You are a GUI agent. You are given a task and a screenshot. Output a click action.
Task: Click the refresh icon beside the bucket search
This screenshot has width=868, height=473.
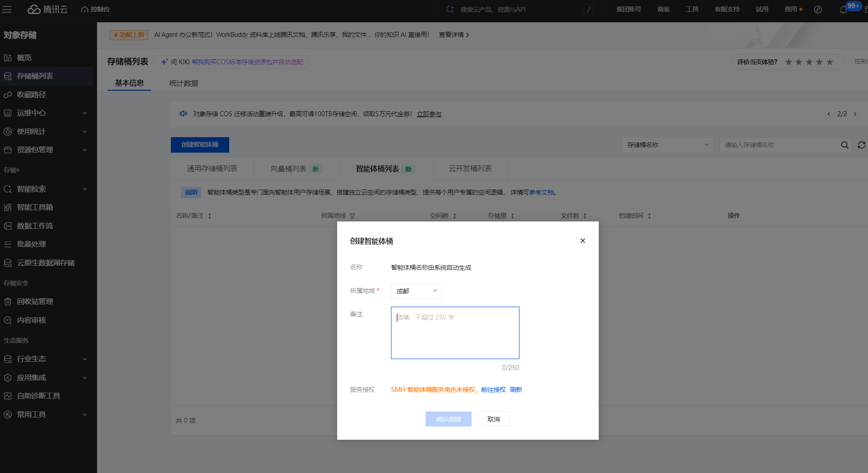point(861,145)
